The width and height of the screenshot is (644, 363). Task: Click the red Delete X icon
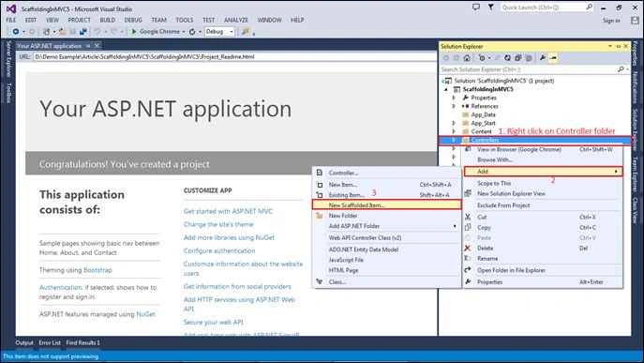[468, 248]
